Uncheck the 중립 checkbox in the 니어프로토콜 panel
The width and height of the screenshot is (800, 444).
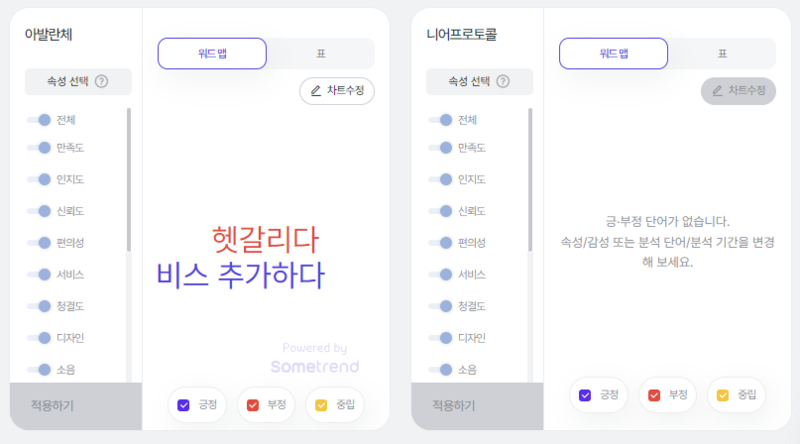[722, 396]
